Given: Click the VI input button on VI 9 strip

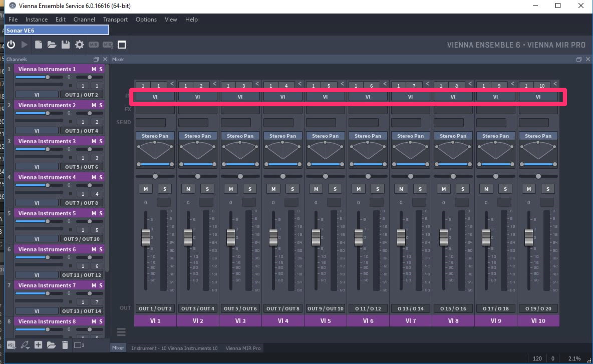Looking at the screenshot, I should pyautogui.click(x=495, y=97).
